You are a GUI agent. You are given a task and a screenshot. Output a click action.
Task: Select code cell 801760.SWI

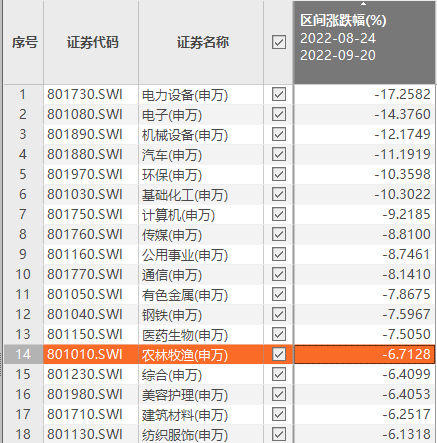point(91,234)
